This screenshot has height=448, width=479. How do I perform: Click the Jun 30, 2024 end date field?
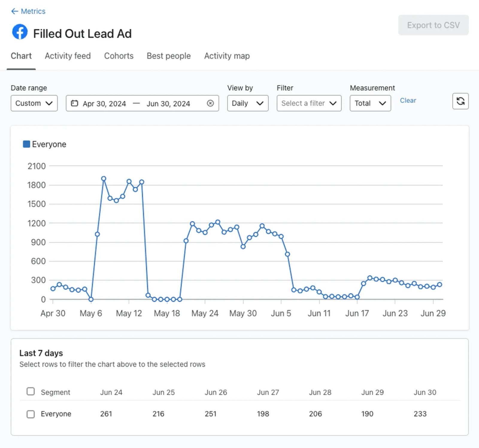click(168, 104)
